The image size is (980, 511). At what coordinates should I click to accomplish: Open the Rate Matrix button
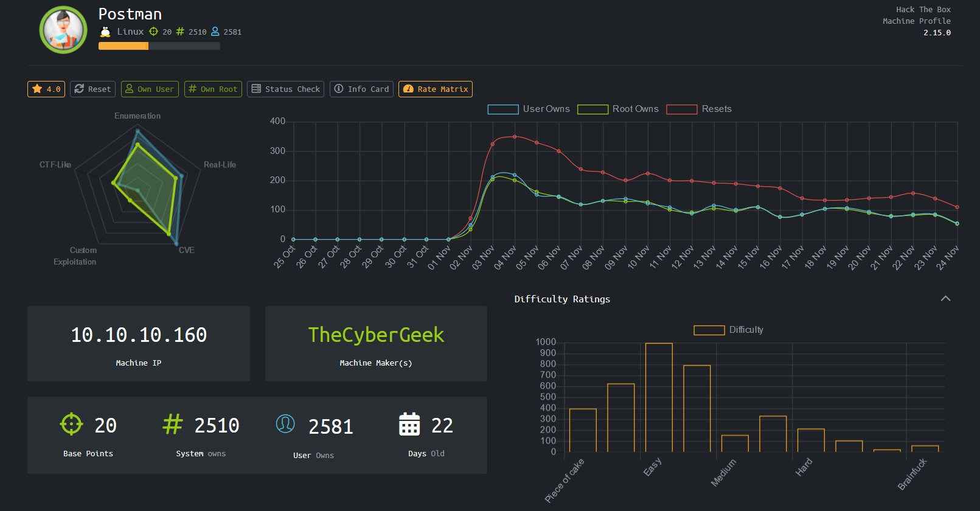(x=436, y=89)
